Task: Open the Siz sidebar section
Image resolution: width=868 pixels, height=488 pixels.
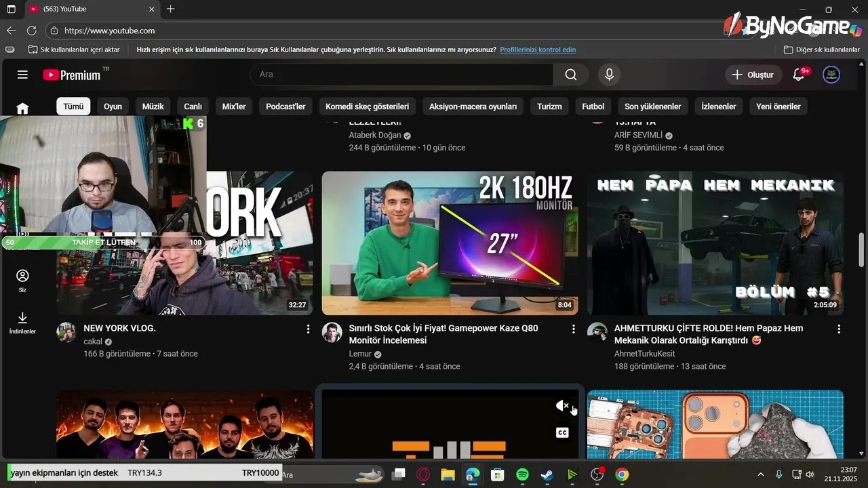Action: click(x=22, y=281)
